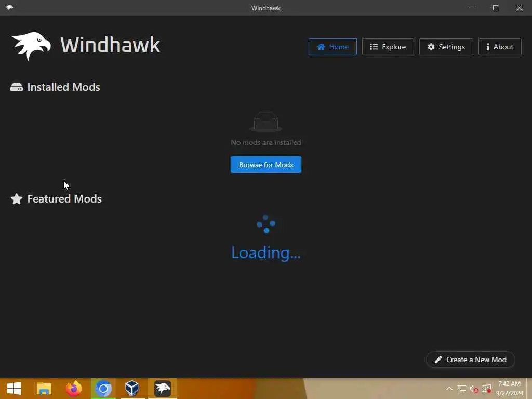Click the tray icon with the red dot
Viewport: 532px width, 399px height.
click(x=487, y=389)
